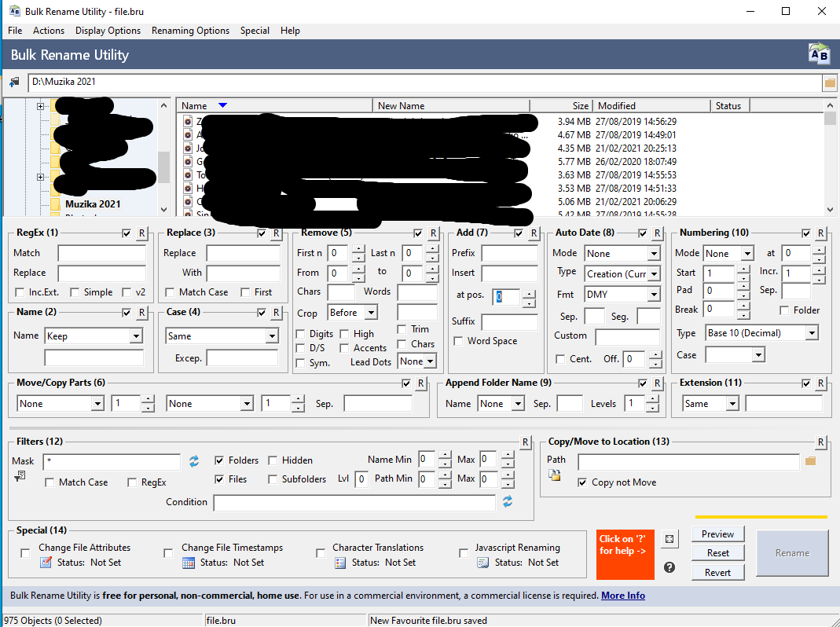Reset Remove (5) section with R button
This screenshot has width=840, height=627.
point(433,233)
